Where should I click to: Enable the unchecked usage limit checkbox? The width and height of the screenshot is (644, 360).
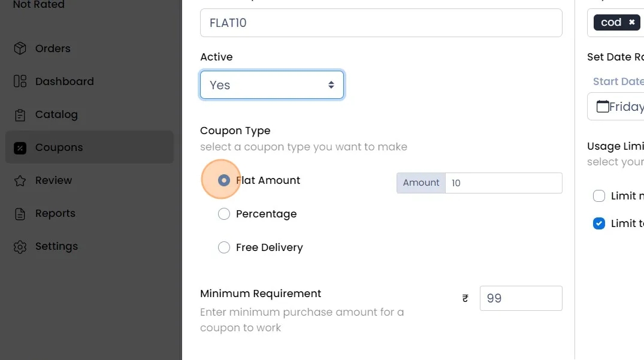[598, 196]
